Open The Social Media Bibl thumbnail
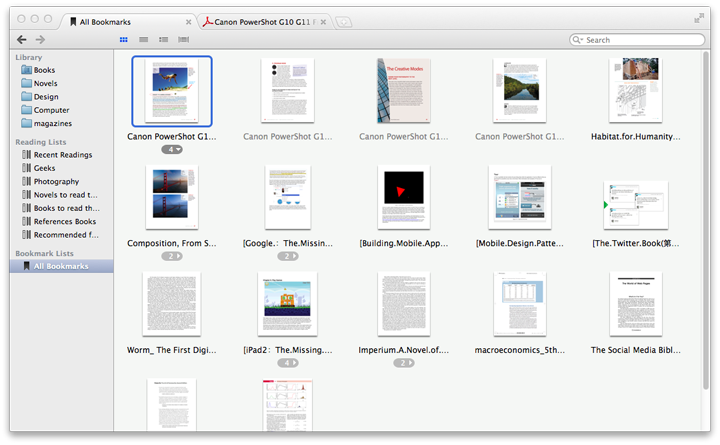The height and width of the screenshot is (445, 720). [636, 304]
